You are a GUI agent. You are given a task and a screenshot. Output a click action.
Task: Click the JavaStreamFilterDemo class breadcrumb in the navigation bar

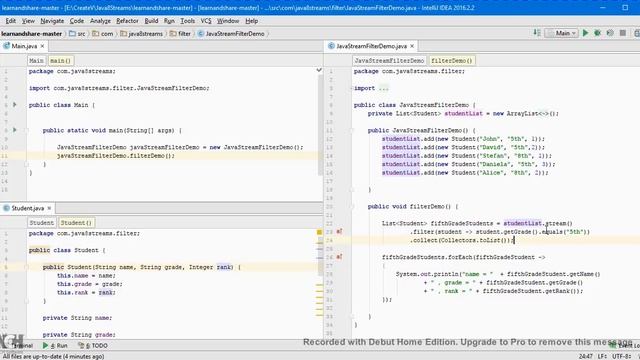coord(231,33)
